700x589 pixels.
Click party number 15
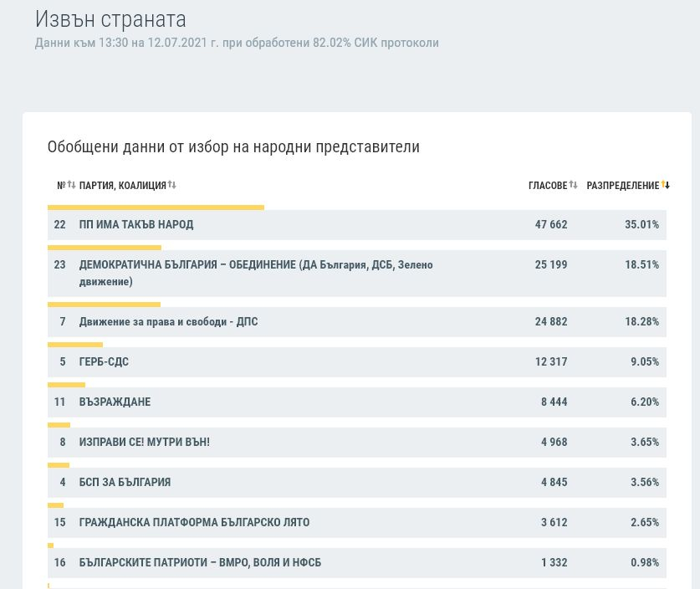(60, 523)
